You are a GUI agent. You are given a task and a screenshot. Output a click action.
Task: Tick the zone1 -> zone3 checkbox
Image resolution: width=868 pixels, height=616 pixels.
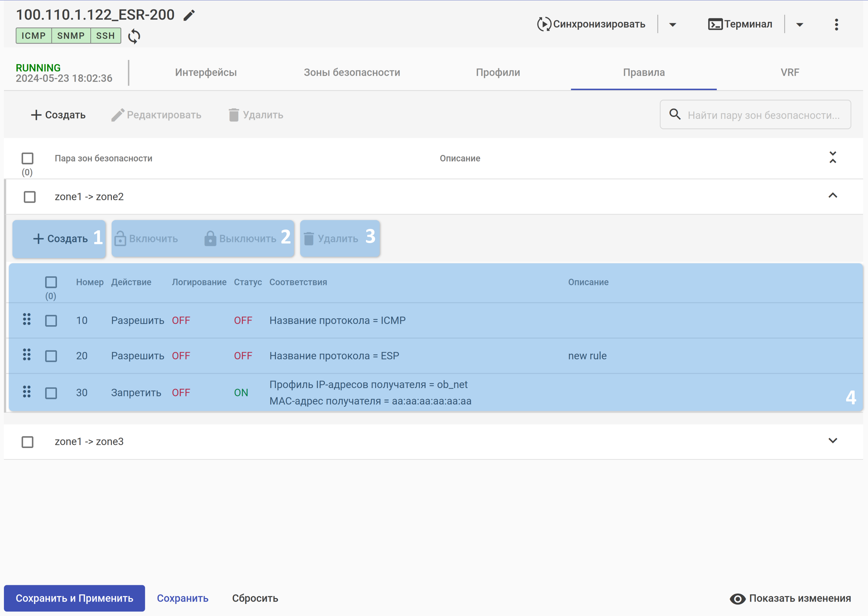pos(27,442)
